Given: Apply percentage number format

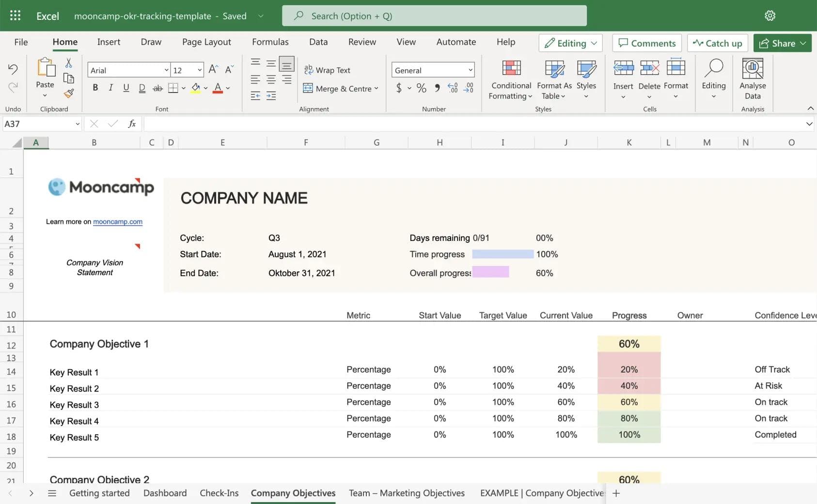Looking at the screenshot, I should [x=421, y=88].
